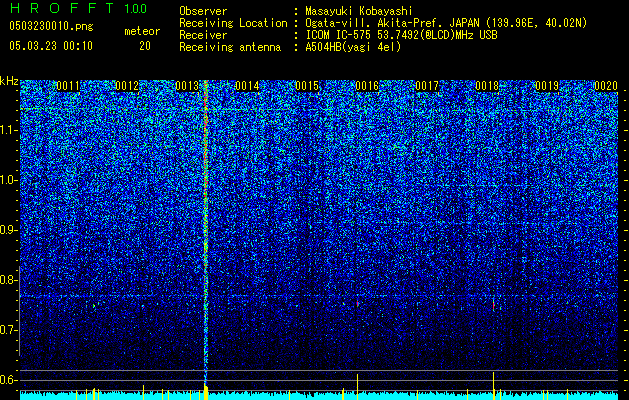
Task: Click the 0013 time marker
Action: coord(187,86)
